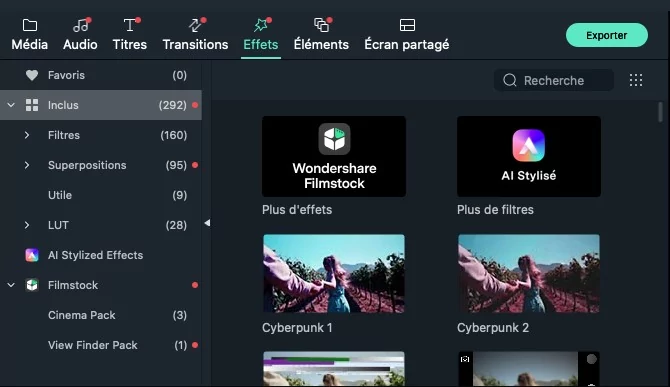Select the glitch effect thumbnail below Cyberpunk 1
The width and height of the screenshot is (670, 387).
tap(334, 369)
